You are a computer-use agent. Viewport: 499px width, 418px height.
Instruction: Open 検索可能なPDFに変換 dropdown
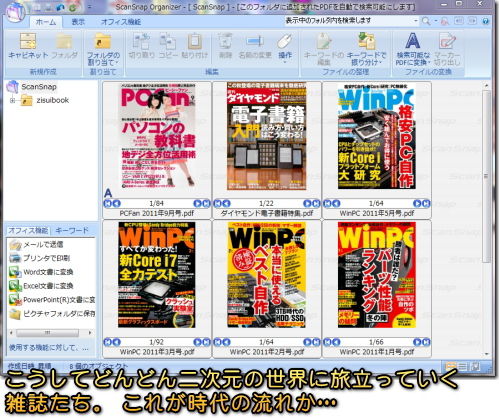pyautogui.click(x=412, y=49)
